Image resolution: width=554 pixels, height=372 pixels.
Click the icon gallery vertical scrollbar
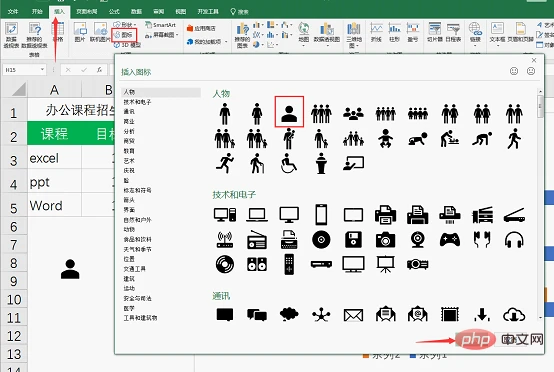point(540,205)
